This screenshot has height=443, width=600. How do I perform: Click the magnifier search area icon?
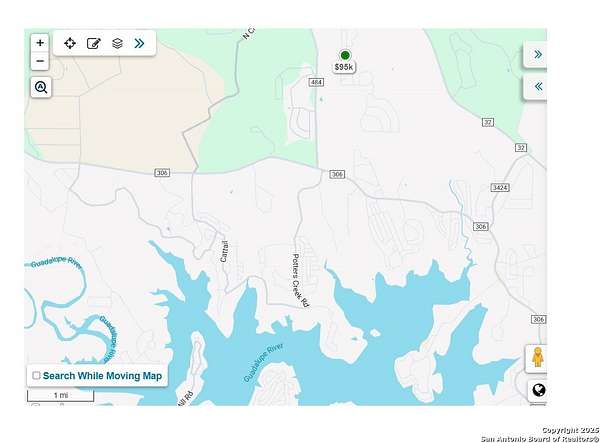(41, 87)
